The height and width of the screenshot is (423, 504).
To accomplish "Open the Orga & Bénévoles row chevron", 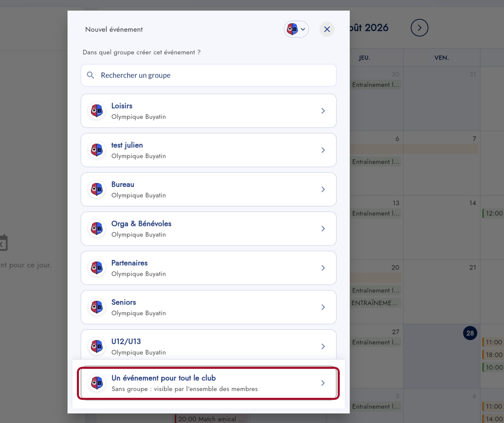I will pyautogui.click(x=323, y=229).
